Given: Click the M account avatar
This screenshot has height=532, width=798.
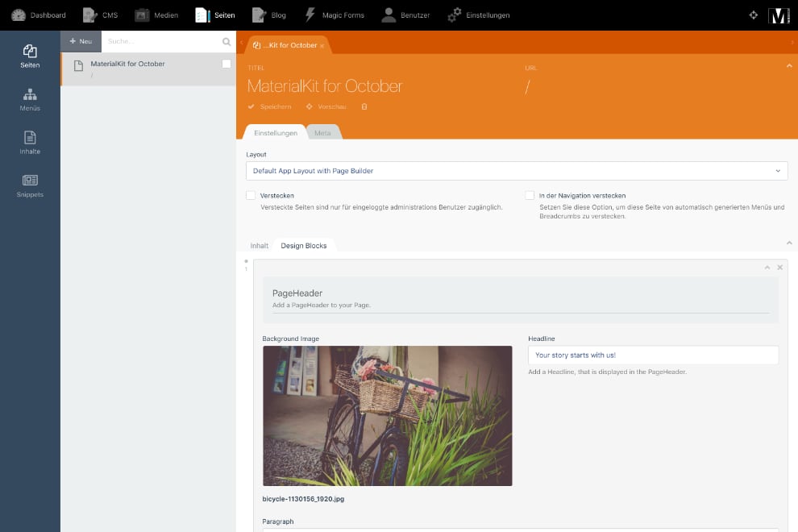Looking at the screenshot, I should (779, 15).
